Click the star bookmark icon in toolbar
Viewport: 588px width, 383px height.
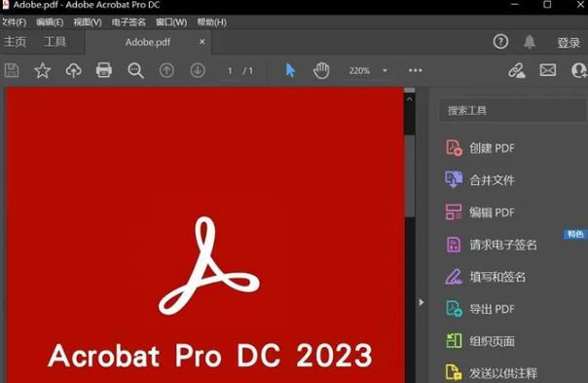[x=43, y=70]
